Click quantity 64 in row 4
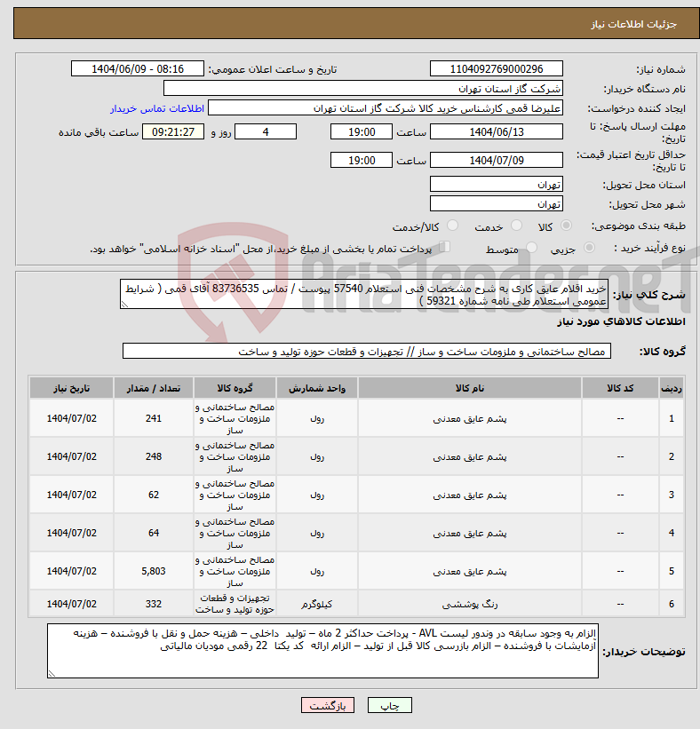700x729 pixels. 154,533
